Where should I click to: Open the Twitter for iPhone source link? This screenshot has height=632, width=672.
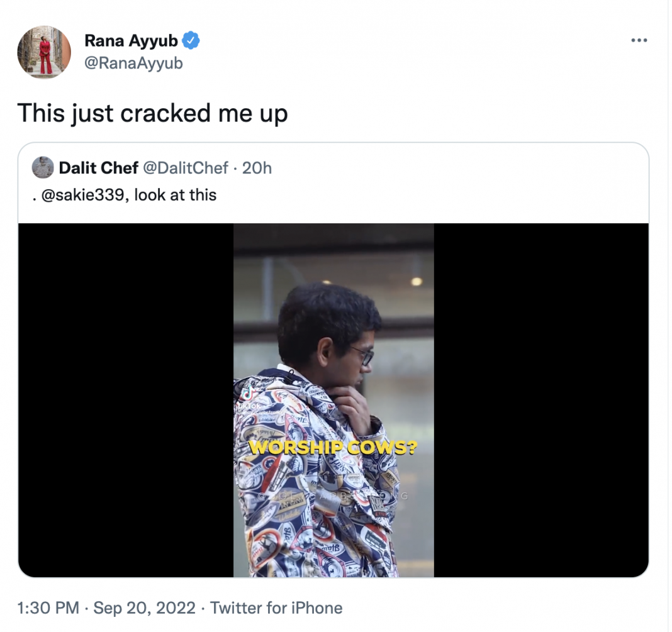click(276, 607)
